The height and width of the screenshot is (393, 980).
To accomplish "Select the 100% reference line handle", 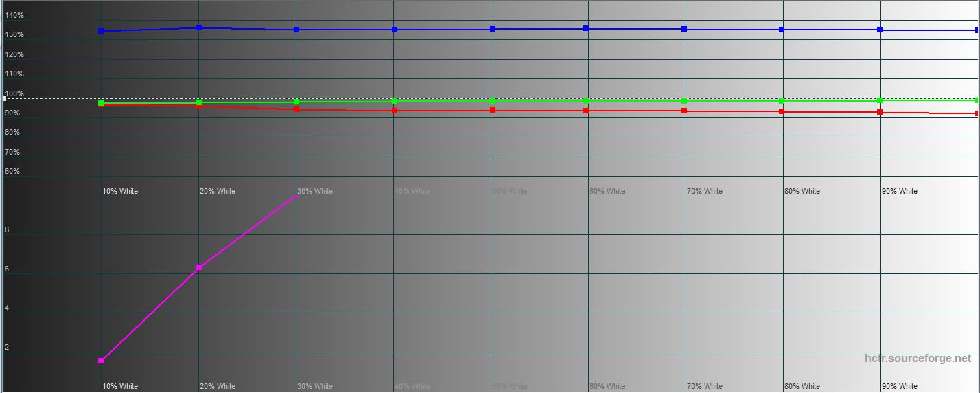I will (x=5, y=99).
